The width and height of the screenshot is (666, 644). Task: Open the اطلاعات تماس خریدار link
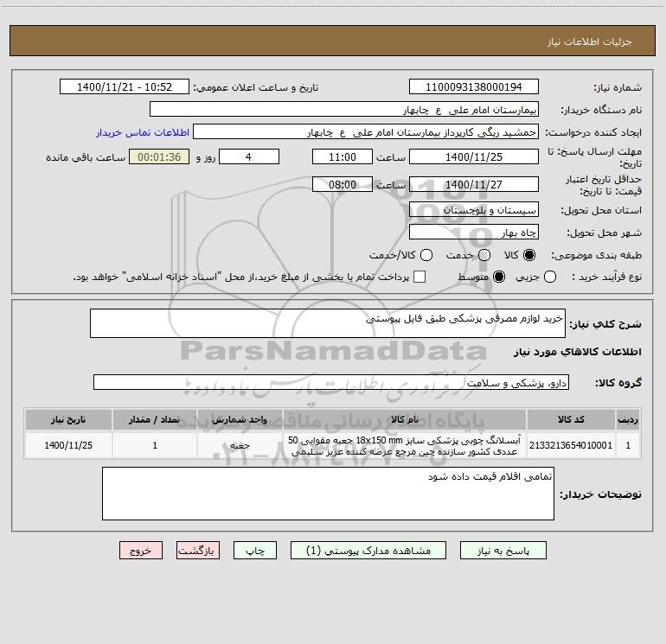click(x=143, y=132)
